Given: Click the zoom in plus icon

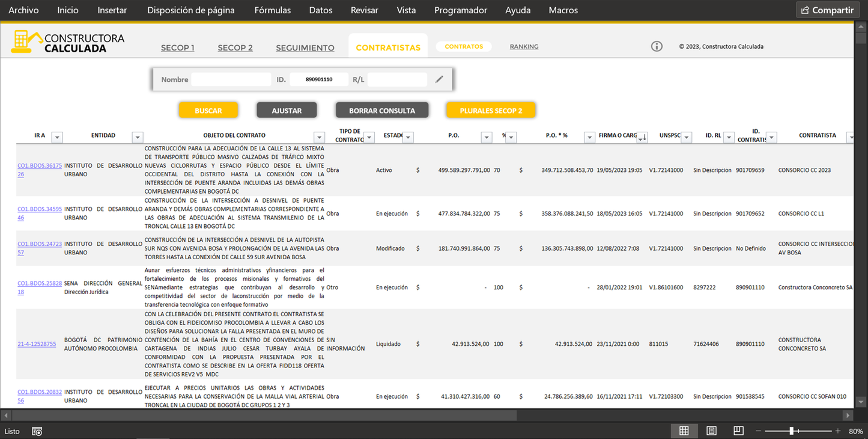Looking at the screenshot, I should pos(838,431).
